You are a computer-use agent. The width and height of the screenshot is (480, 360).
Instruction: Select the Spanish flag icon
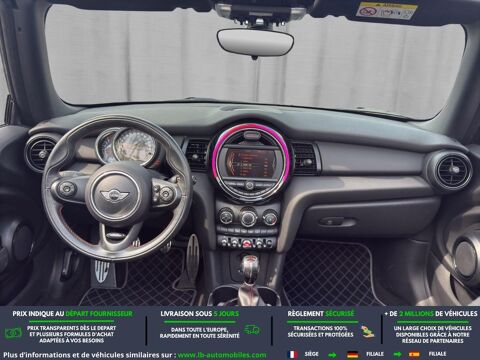pos(414,354)
